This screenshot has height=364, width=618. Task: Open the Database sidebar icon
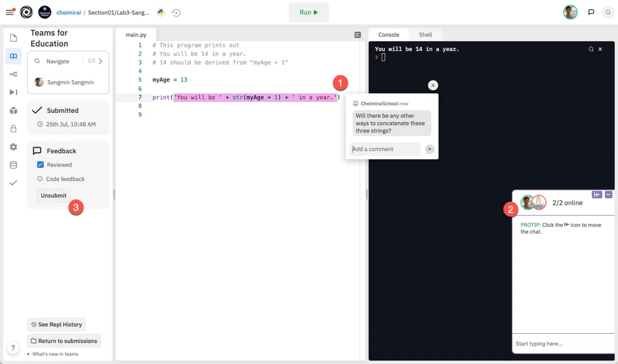(13, 165)
